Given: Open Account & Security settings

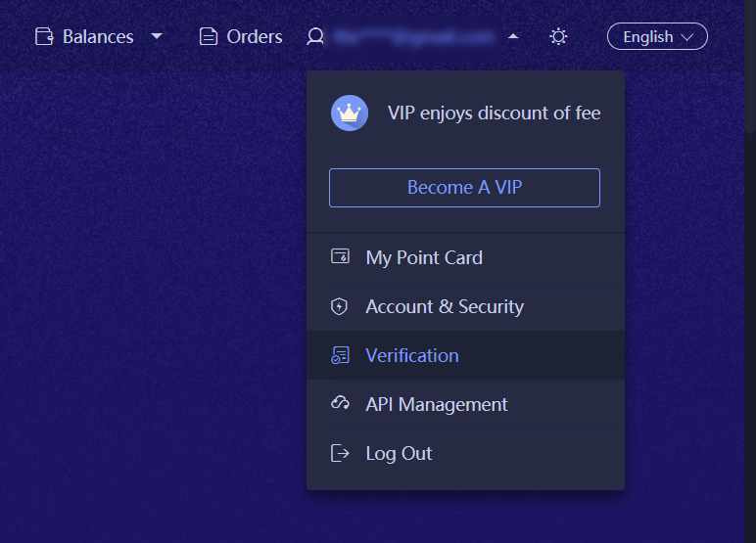Looking at the screenshot, I should (x=445, y=306).
